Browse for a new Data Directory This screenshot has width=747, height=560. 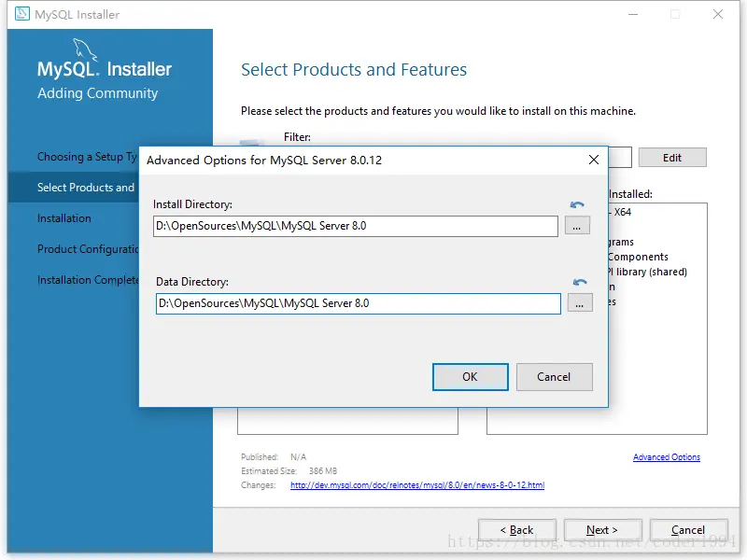pyautogui.click(x=579, y=302)
